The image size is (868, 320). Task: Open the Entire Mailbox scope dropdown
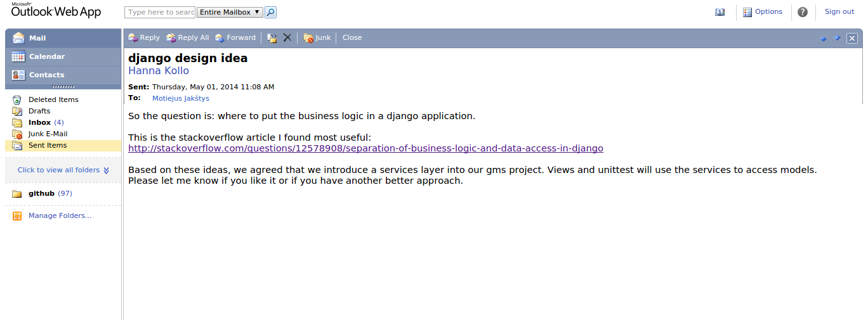(230, 12)
